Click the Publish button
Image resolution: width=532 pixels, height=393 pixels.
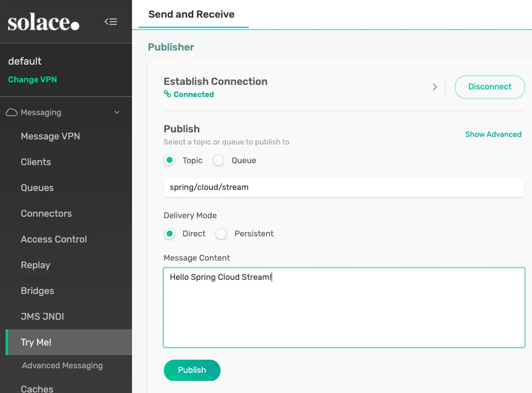pos(192,370)
